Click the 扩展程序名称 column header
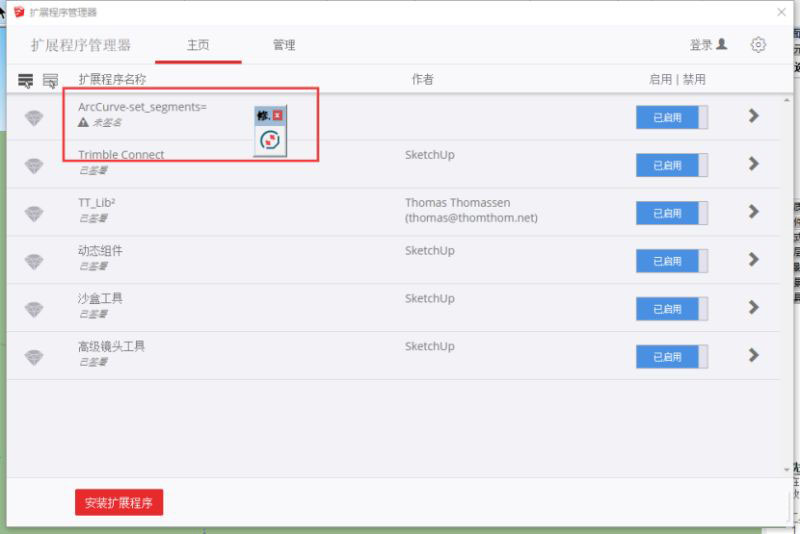This screenshot has width=800, height=534. (112, 79)
